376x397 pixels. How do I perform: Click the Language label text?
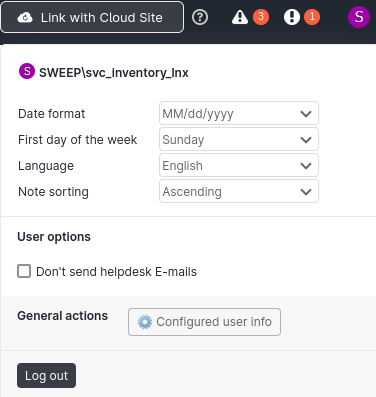pos(46,166)
